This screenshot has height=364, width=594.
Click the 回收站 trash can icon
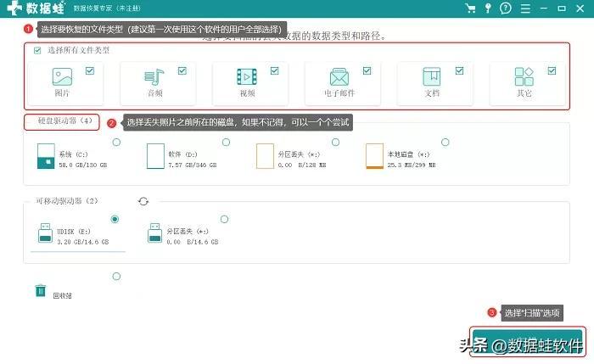41,291
